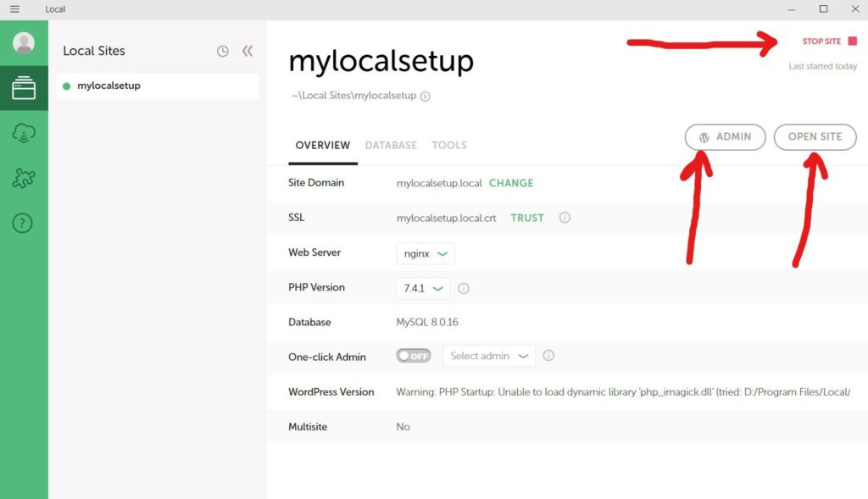Screen dimensions: 868x499
Task: Click the SSL info icon
Action: [565, 218]
